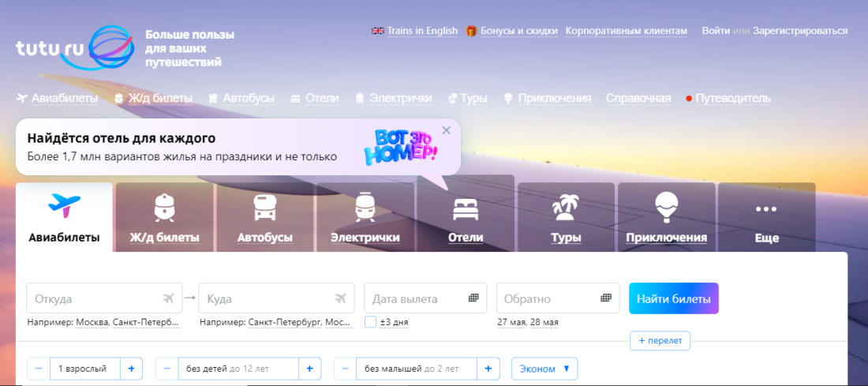Click the commuter train icon in Электрички tab
Image resolution: width=868 pixels, height=386 pixels.
(365, 207)
